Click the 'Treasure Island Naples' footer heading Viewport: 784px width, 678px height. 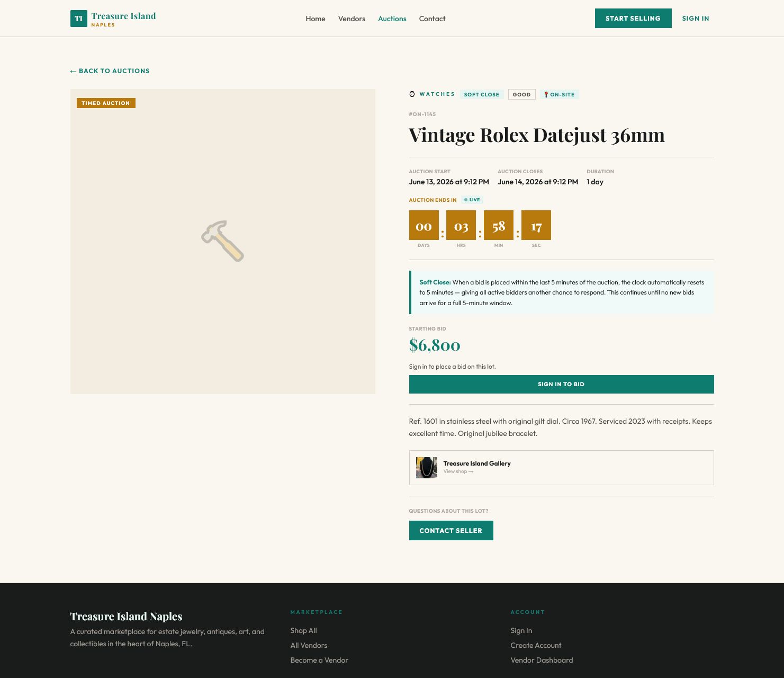click(x=126, y=616)
